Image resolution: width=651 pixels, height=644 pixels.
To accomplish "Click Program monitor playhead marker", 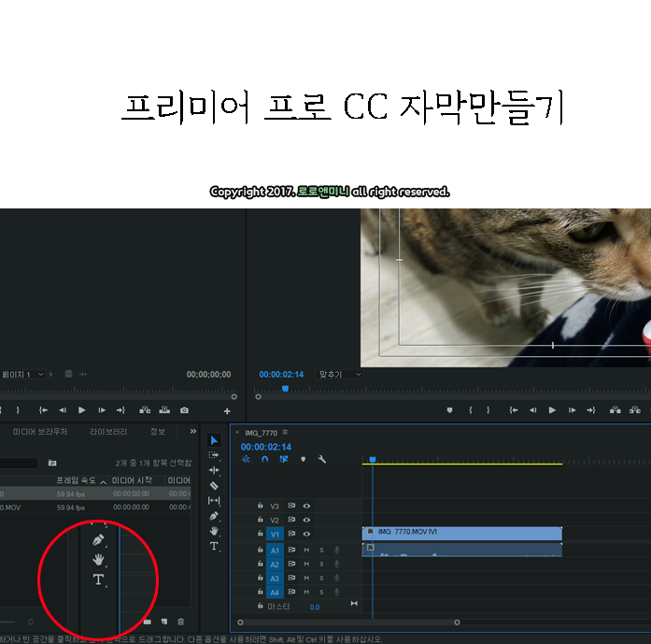I will pos(285,389).
